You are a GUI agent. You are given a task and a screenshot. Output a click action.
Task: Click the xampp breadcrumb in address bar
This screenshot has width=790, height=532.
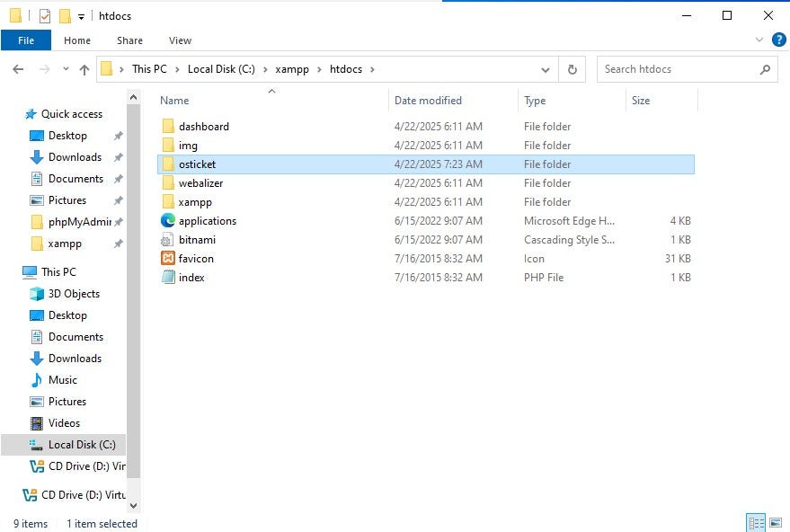coord(292,69)
